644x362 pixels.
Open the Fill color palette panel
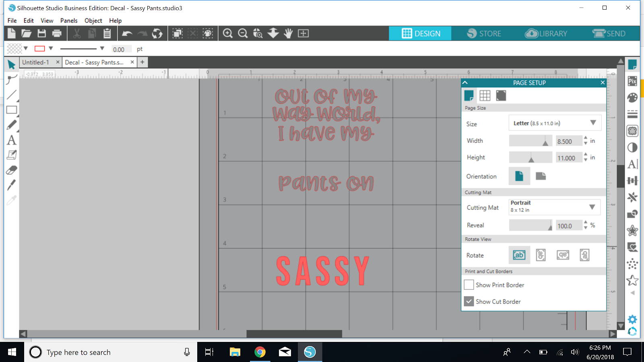pos(632,98)
